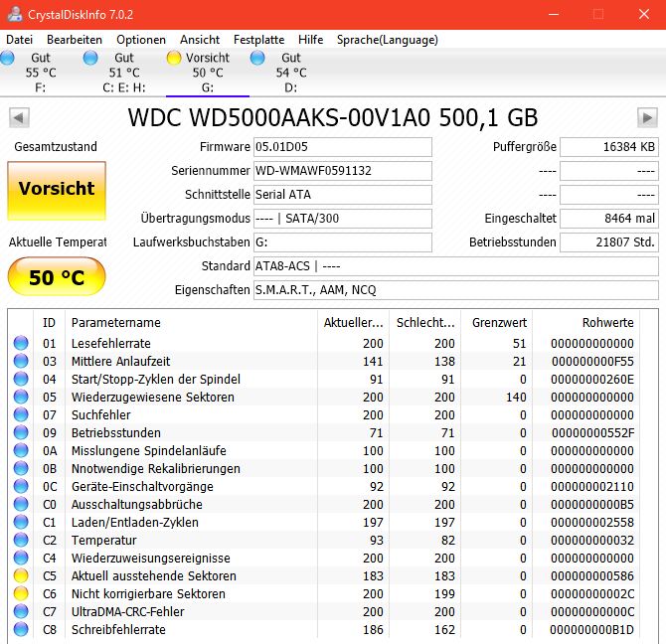Click the Eigenschaften field S.M.A.R.T., AAM, NCQ

tap(455, 290)
